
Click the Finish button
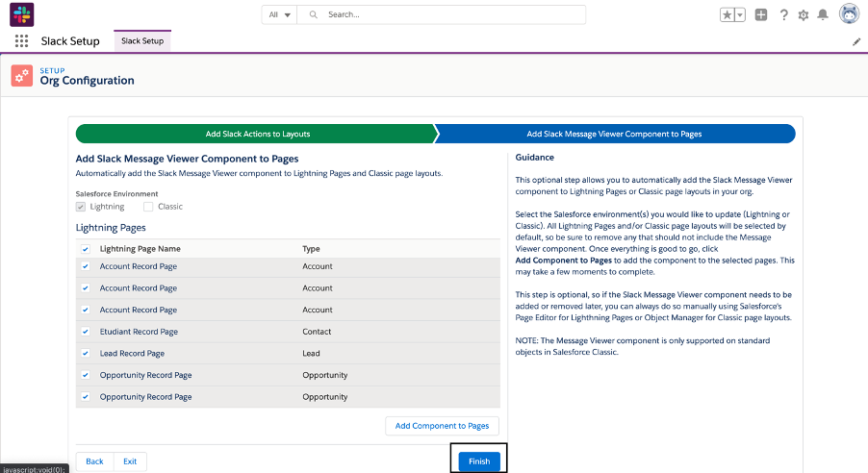pyautogui.click(x=479, y=461)
